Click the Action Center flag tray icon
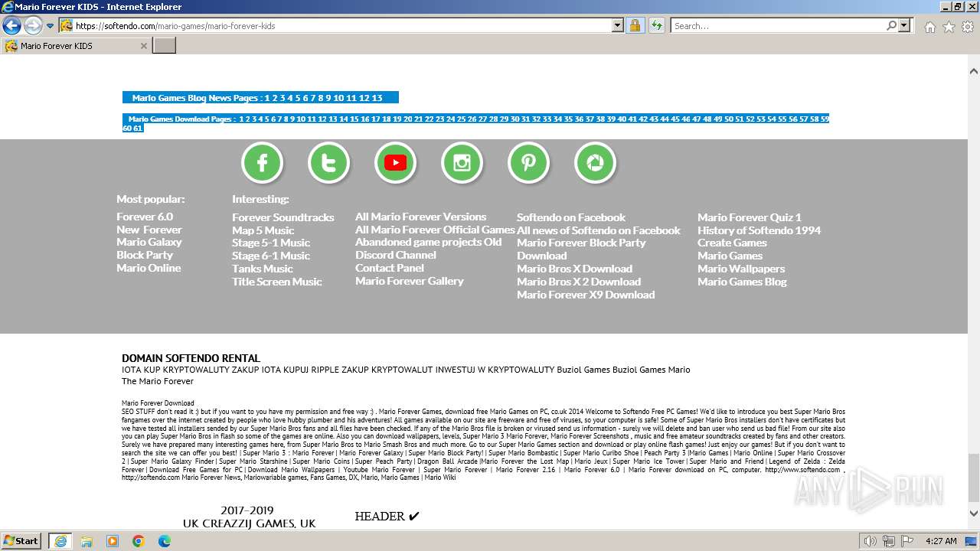The width and height of the screenshot is (980, 551). click(x=907, y=541)
